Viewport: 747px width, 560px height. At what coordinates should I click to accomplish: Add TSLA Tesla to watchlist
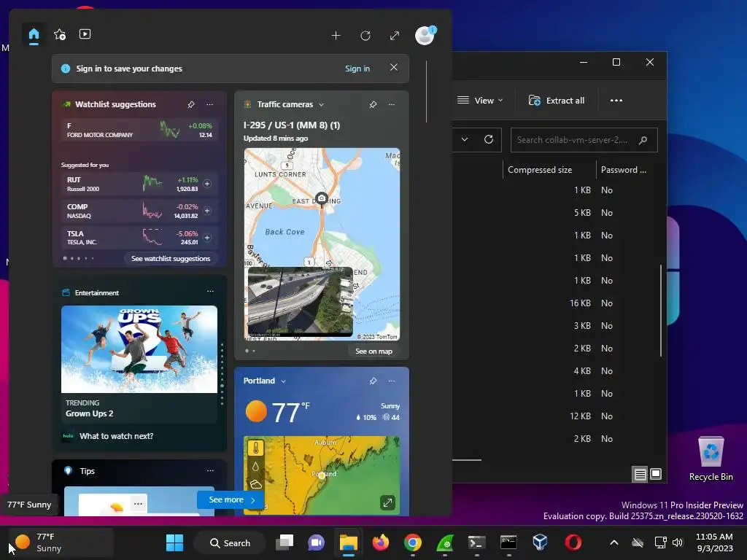coord(207,238)
